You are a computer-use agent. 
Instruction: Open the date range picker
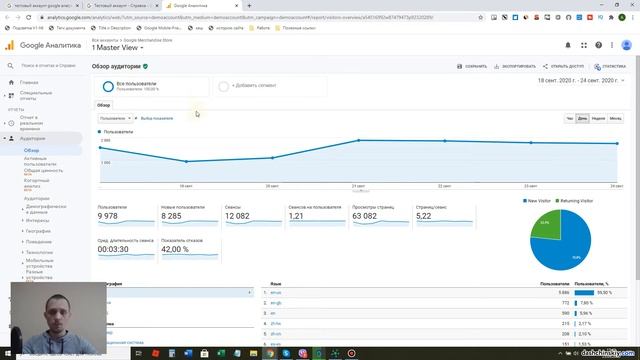click(x=581, y=81)
